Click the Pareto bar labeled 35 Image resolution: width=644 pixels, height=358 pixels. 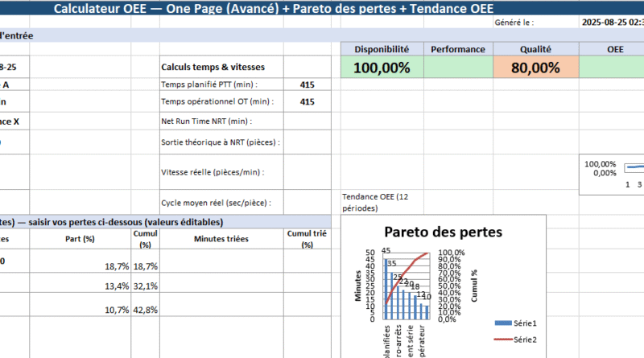[x=391, y=295]
